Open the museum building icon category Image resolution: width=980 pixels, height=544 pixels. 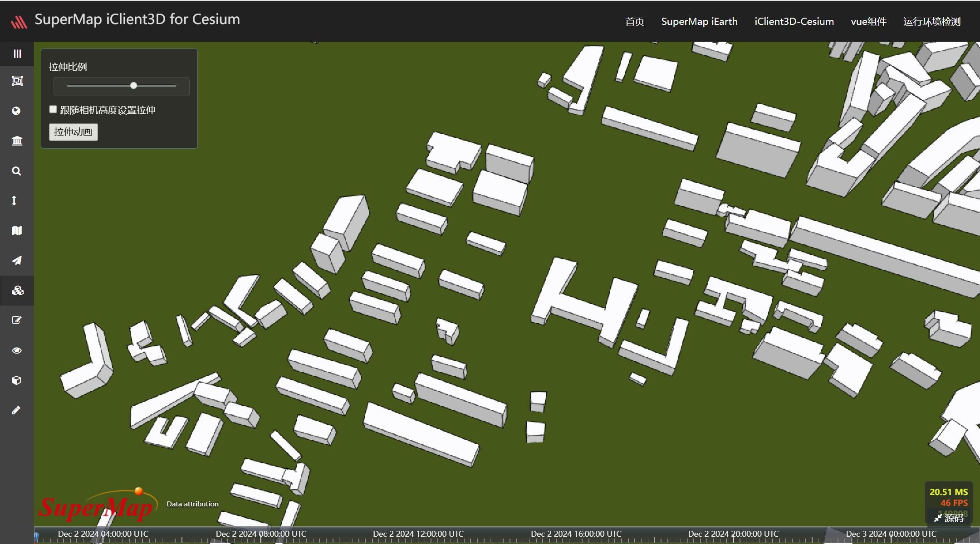[17, 141]
